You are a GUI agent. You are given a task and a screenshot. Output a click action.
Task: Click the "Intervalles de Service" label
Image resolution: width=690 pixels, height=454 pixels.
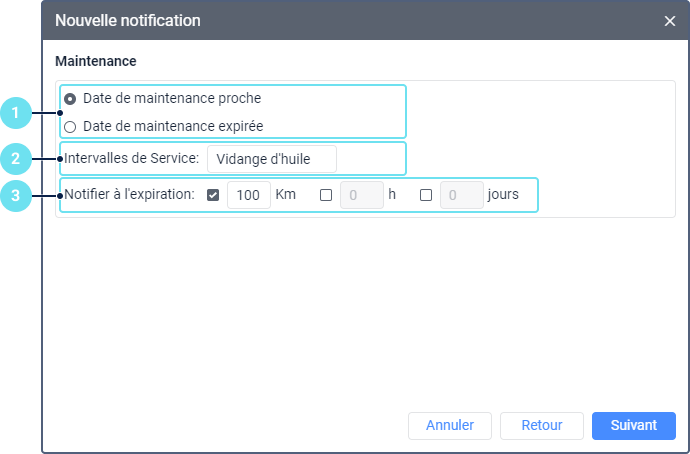click(x=132, y=159)
